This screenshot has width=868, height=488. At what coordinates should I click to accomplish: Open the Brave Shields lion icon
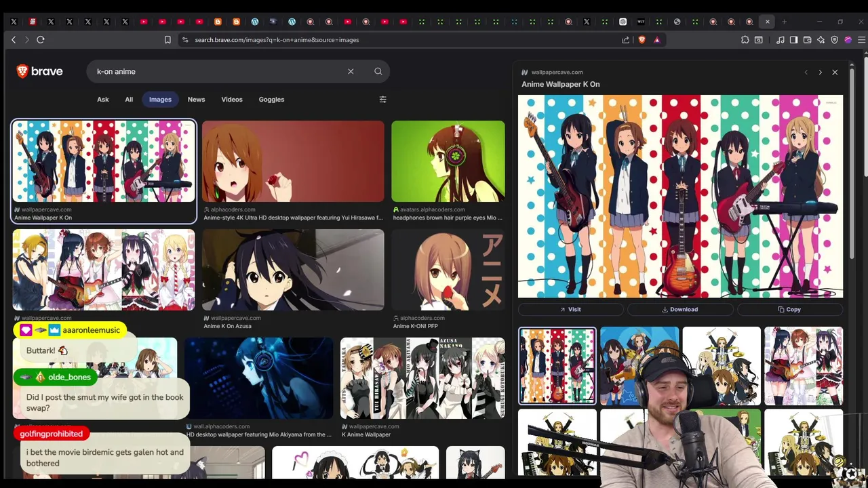coord(642,40)
